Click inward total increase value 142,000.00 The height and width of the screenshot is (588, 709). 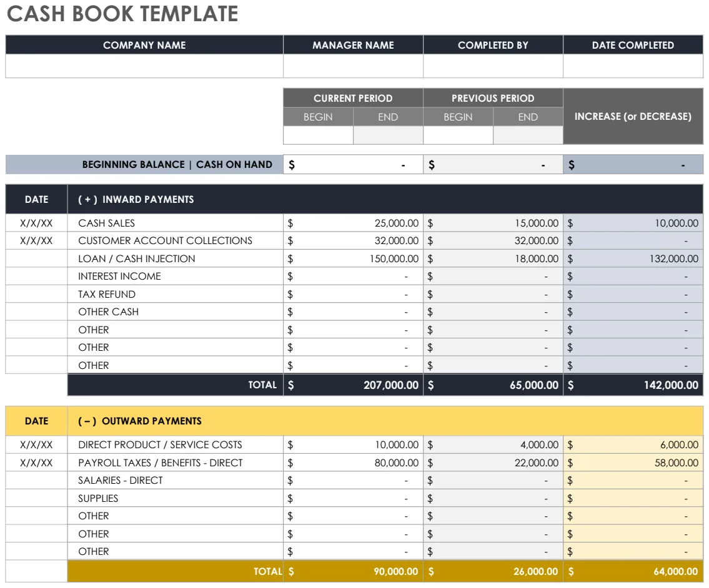(671, 385)
